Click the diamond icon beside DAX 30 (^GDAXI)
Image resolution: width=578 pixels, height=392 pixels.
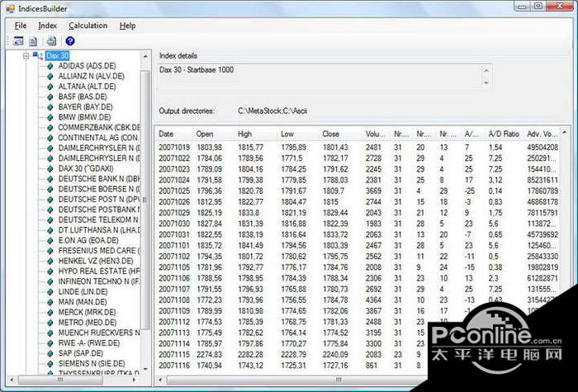click(x=50, y=168)
